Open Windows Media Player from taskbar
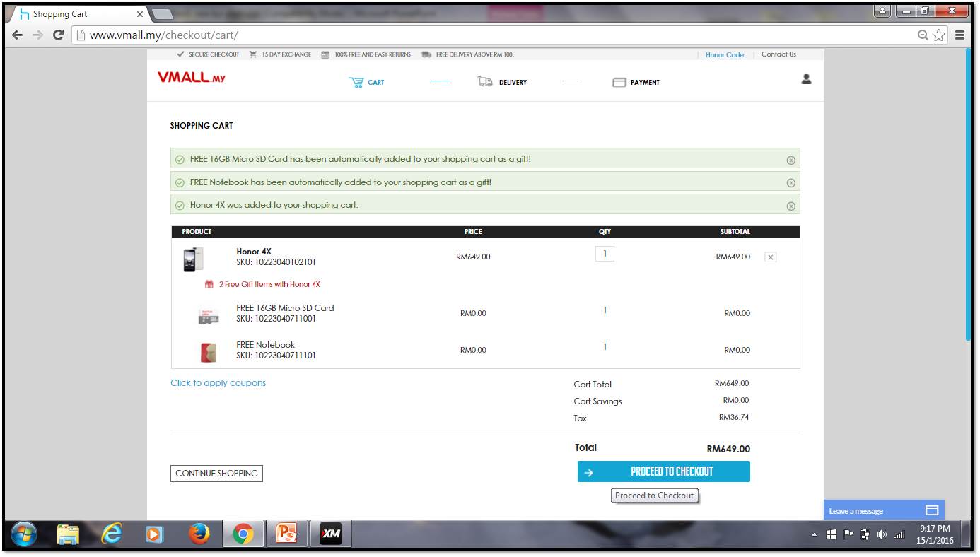The image size is (980, 557). click(x=154, y=535)
